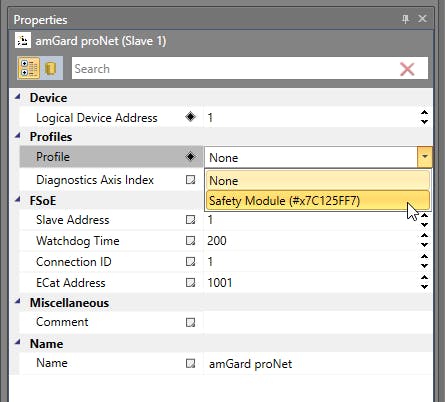Collapse the Profiles category
This screenshot has width=445, height=402.
click(18, 136)
